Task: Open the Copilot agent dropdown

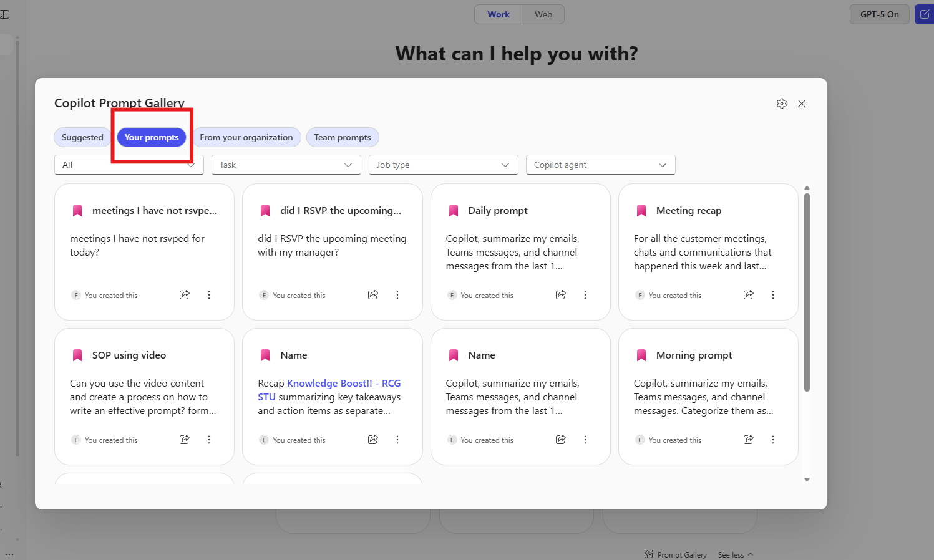Action: point(600,164)
